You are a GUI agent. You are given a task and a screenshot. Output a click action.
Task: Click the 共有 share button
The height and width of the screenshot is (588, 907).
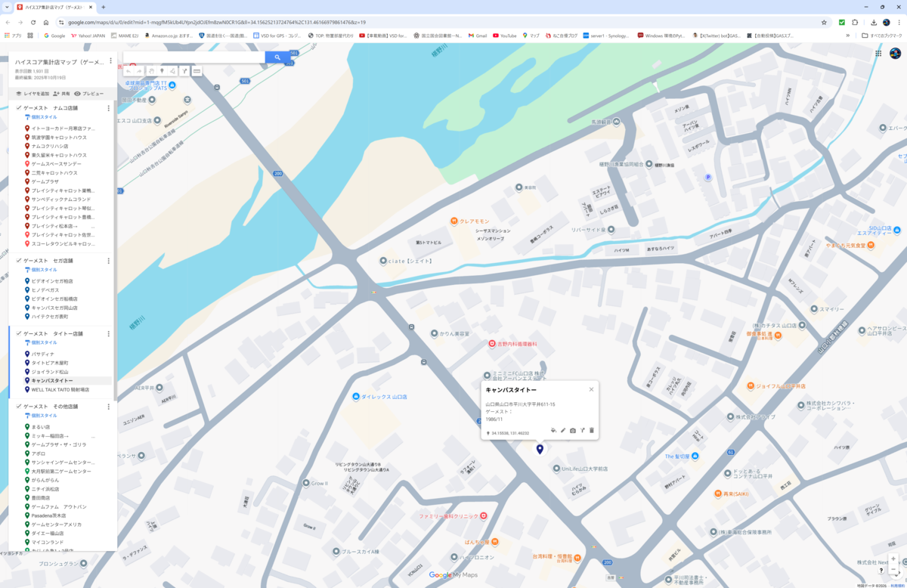coord(62,94)
